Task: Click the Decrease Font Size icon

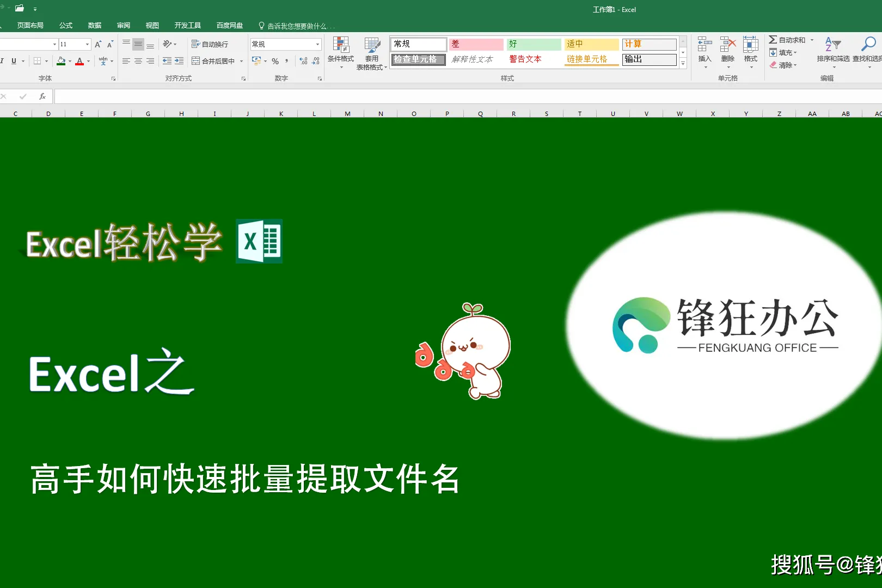Action: (110, 45)
